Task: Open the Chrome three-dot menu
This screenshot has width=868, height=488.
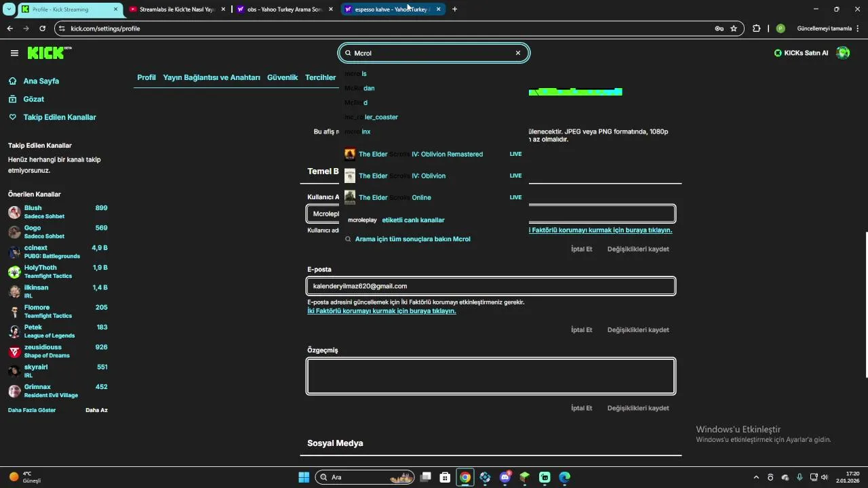Action: pos(859,28)
